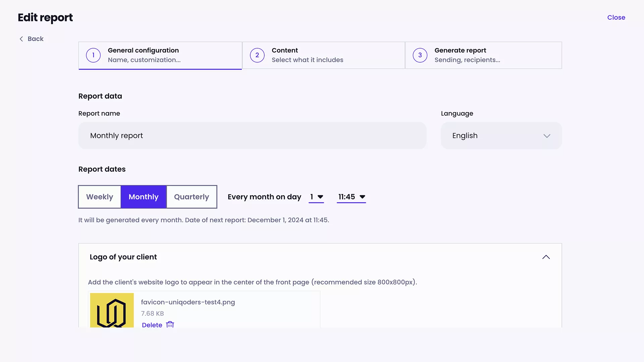Click step 1 circle number icon
644x362 pixels.
93,55
